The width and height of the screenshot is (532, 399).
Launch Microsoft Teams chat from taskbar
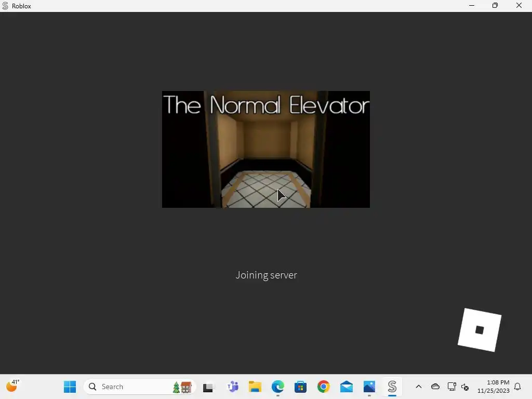[232, 387]
